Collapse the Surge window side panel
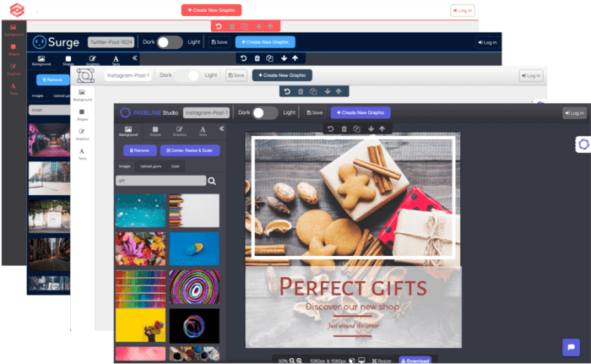 coord(135,58)
